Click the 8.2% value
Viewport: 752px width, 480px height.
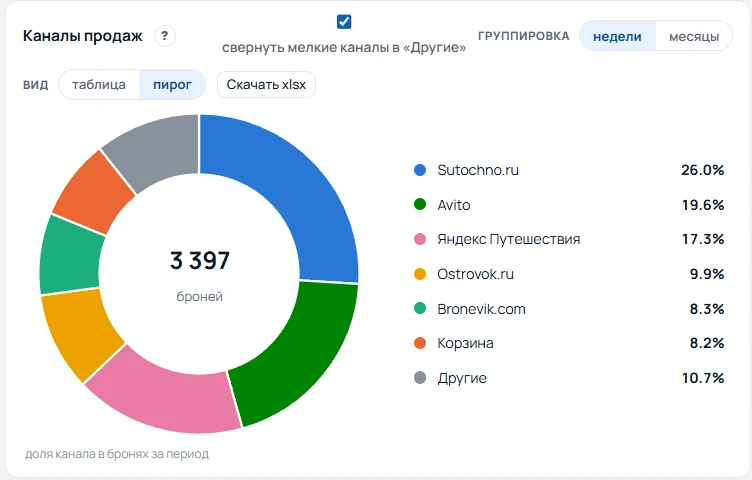click(x=707, y=343)
